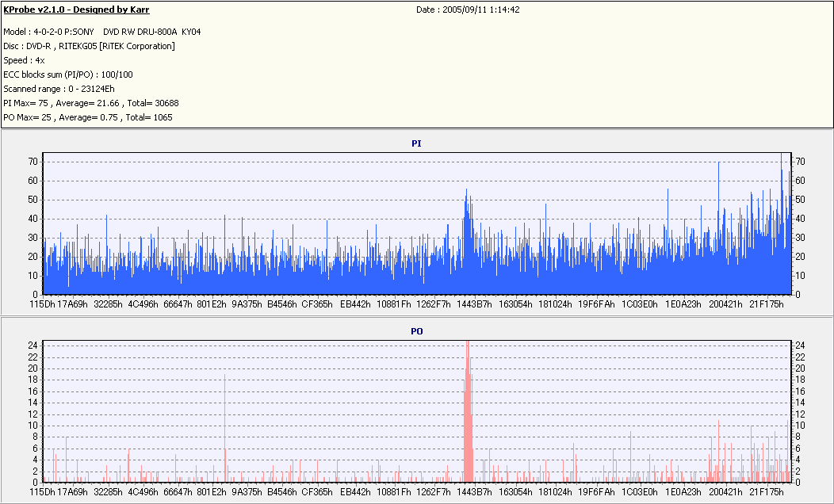Viewport: 834px width, 504px height.
Task: Click 21F175h label under the PO chart
Action: [767, 492]
